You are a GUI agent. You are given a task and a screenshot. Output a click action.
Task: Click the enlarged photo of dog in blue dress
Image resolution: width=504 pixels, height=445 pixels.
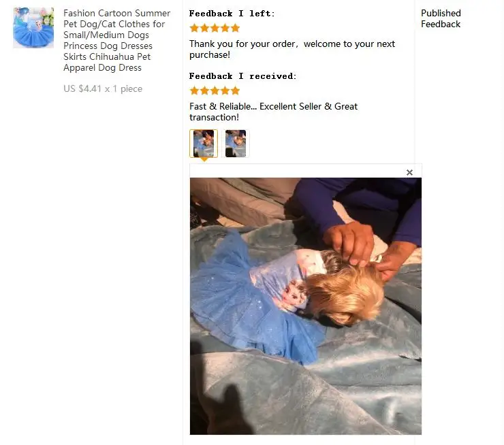[x=305, y=306]
